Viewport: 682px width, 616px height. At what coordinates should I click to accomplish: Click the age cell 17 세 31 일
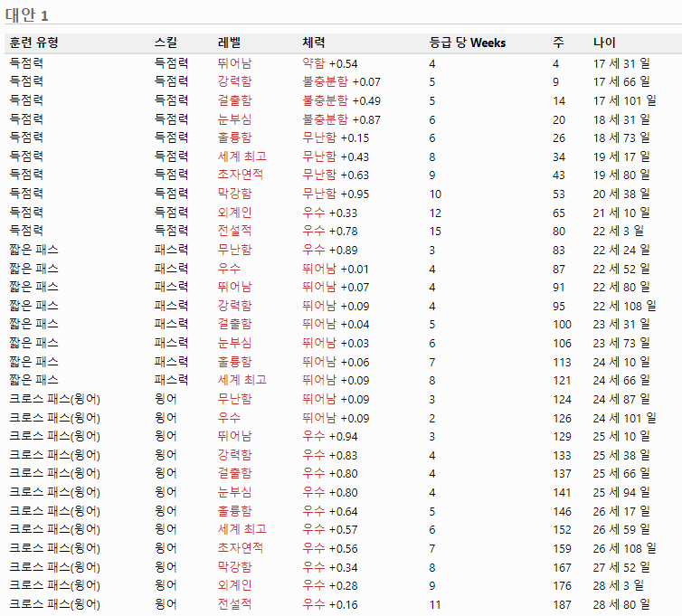621,63
